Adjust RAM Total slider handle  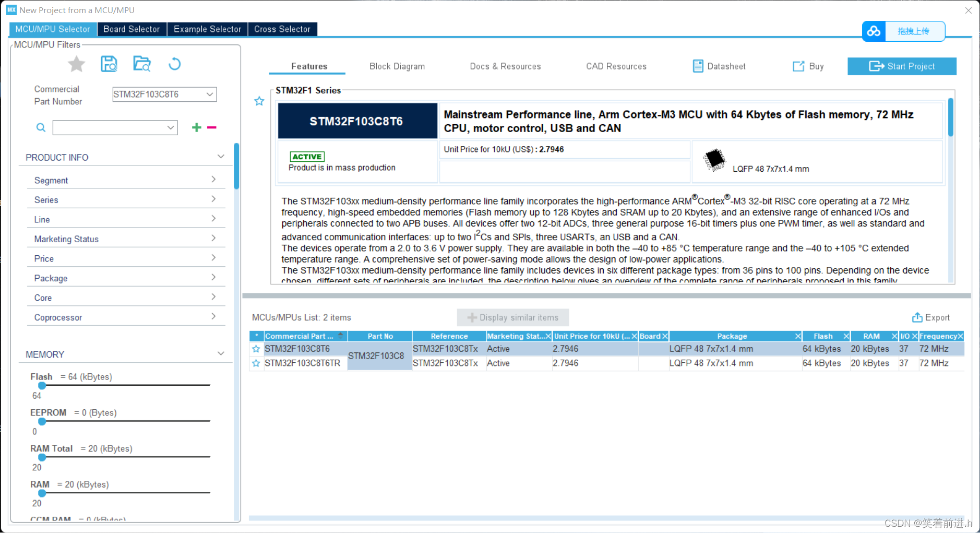[x=42, y=457]
